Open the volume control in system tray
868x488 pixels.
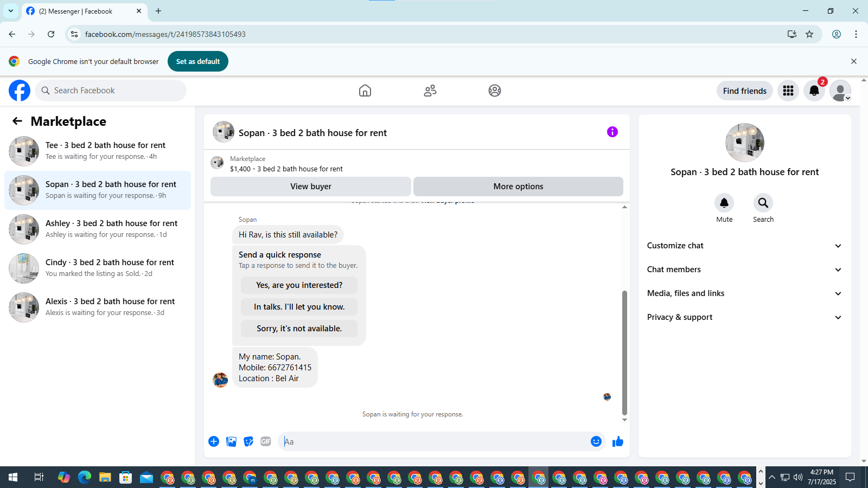click(797, 477)
